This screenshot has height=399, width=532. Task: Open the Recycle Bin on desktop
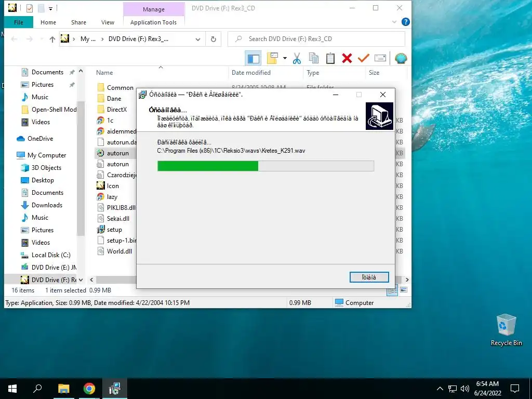506,330
